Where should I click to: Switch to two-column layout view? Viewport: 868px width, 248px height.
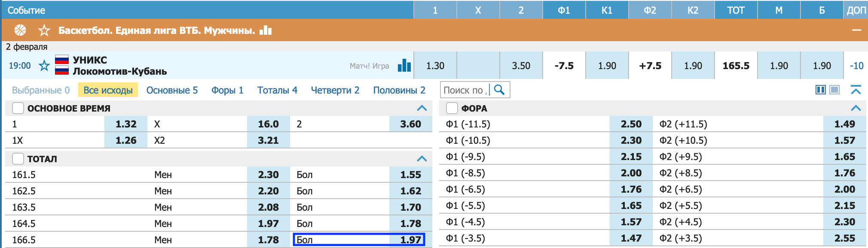[821, 90]
